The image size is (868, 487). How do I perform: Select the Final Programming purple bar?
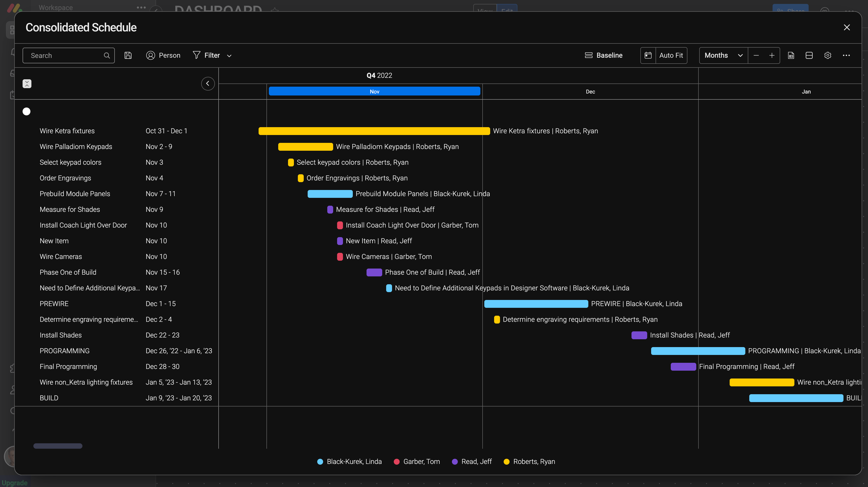point(683,367)
